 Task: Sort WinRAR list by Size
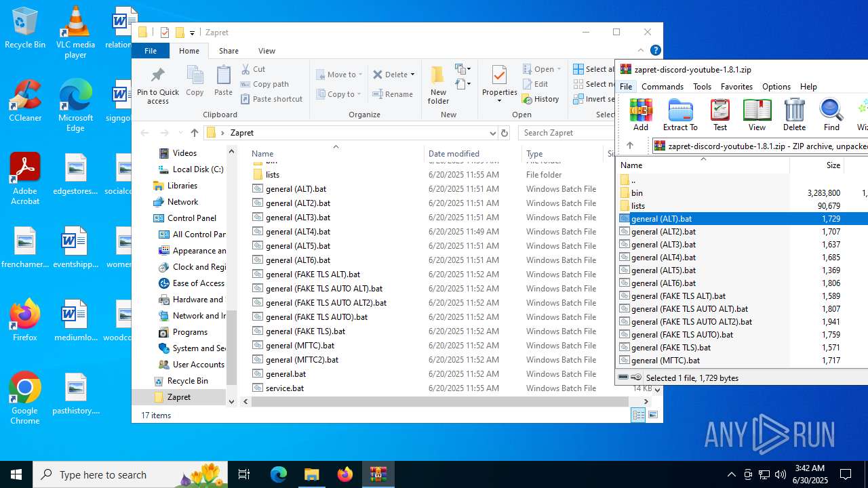pyautogui.click(x=817, y=165)
